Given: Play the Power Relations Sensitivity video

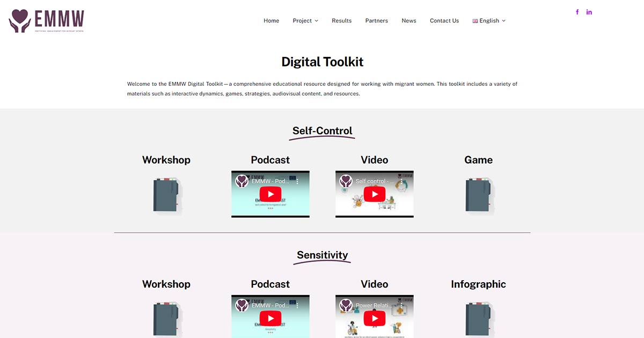Looking at the screenshot, I should tap(375, 319).
